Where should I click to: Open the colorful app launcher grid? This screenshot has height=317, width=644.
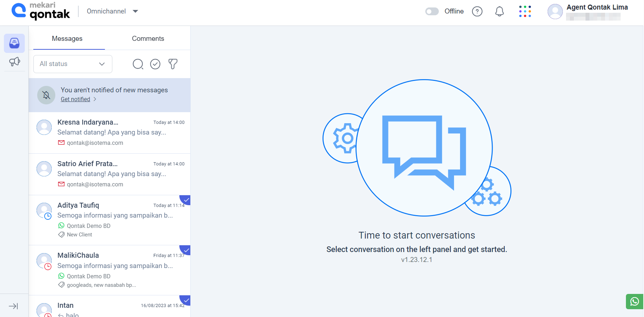(525, 11)
